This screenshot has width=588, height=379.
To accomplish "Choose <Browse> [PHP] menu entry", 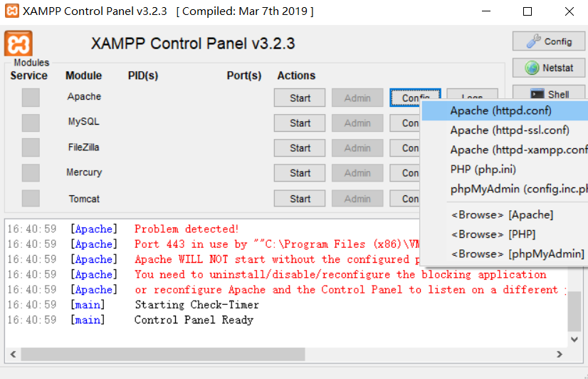I will [x=505, y=234].
